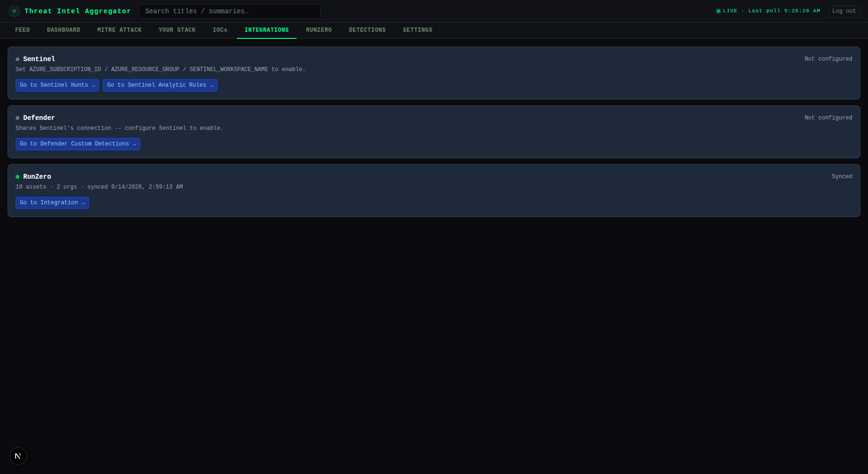868x474 pixels.
Task: Click the LIVE status label
Action: 730,11
